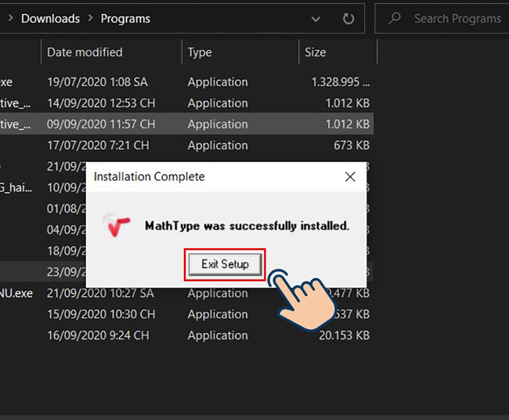This screenshot has height=420, width=509.
Task: Click the Exit Setup button
Action: [x=225, y=264]
